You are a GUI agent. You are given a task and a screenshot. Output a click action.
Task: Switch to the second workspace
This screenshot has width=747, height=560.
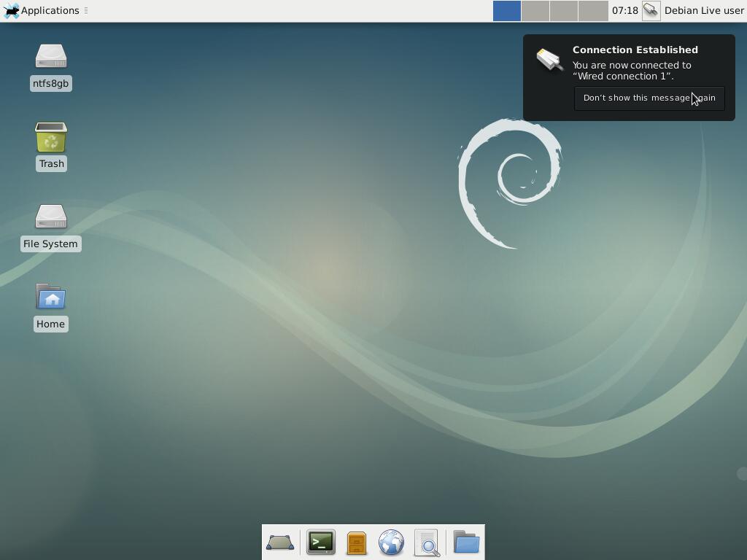point(535,10)
